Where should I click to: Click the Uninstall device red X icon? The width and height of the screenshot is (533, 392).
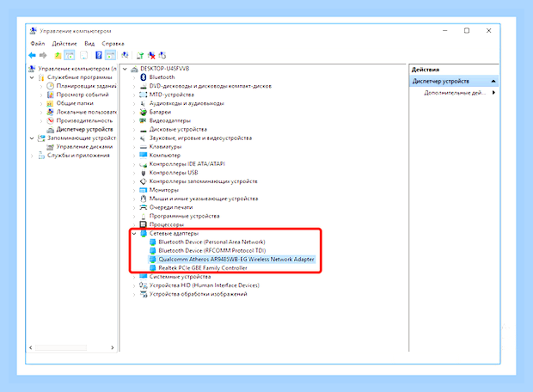pyautogui.click(x=151, y=55)
